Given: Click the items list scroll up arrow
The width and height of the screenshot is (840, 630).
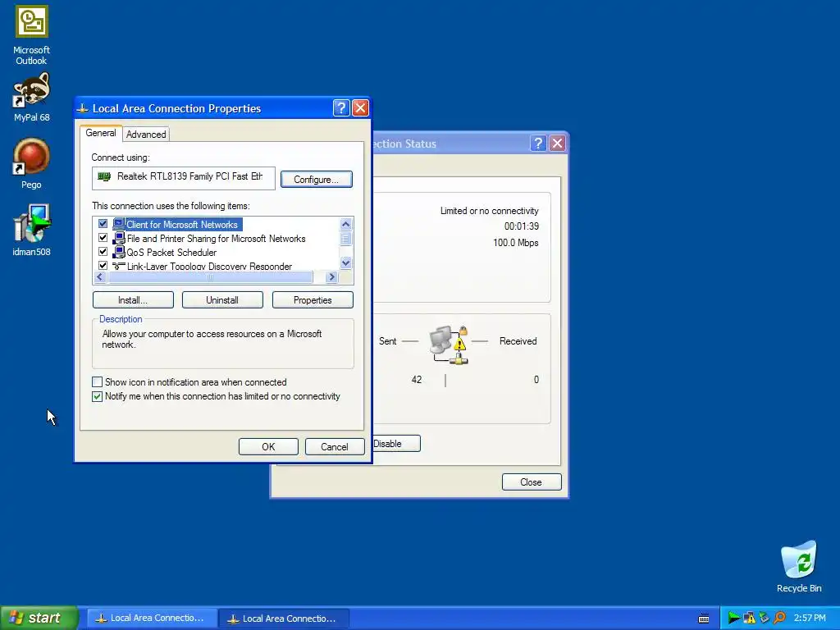Looking at the screenshot, I should [x=345, y=224].
